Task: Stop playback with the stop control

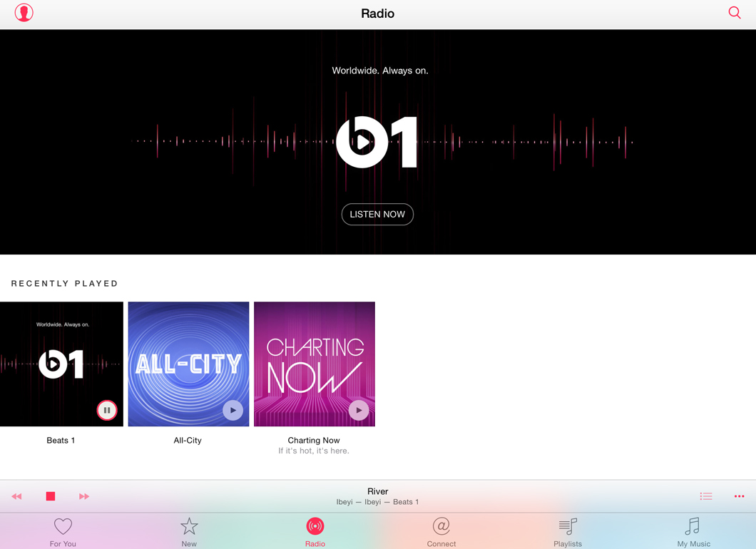Action: click(51, 496)
